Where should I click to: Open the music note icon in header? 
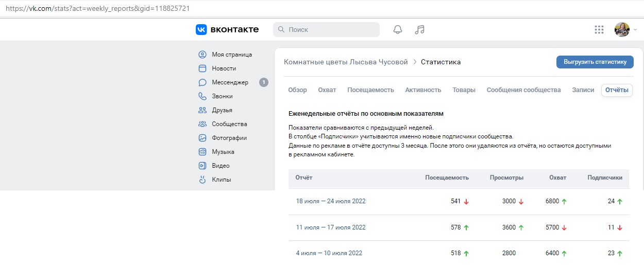pyautogui.click(x=419, y=30)
